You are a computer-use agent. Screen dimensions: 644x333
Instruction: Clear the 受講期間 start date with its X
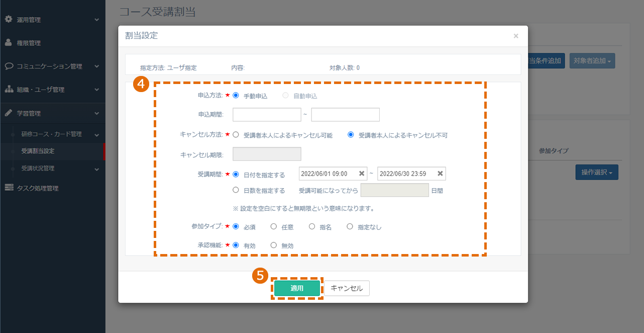pos(361,174)
